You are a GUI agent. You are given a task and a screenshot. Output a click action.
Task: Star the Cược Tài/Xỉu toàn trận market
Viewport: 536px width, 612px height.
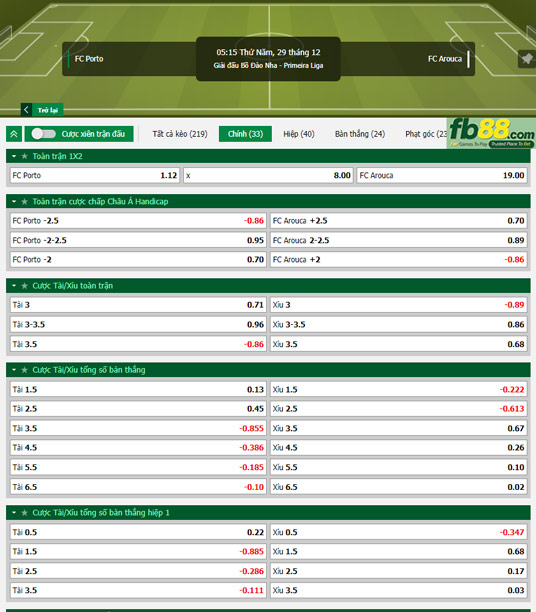click(24, 286)
